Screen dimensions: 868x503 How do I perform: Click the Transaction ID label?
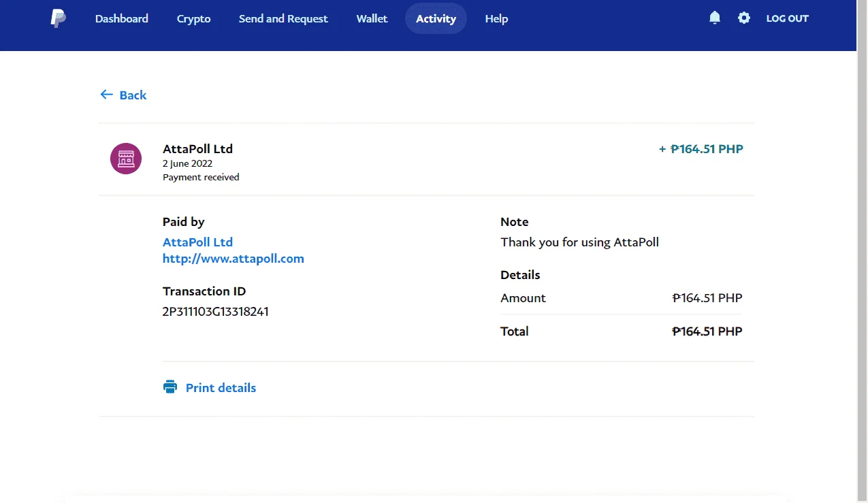click(204, 291)
